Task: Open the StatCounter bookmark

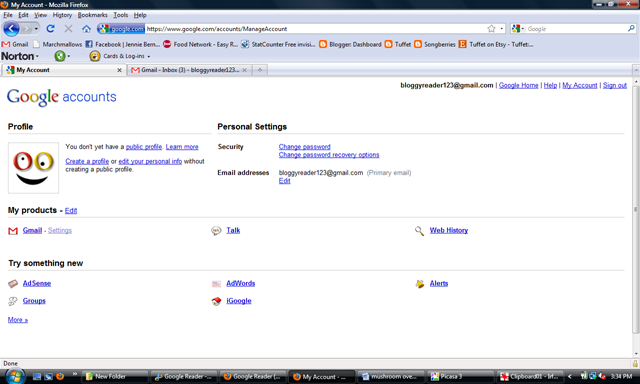Action: click(x=278, y=44)
